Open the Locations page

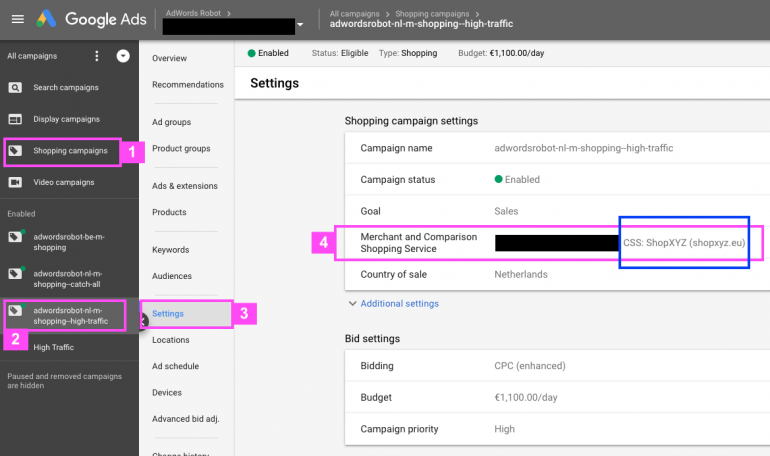pyautogui.click(x=170, y=340)
